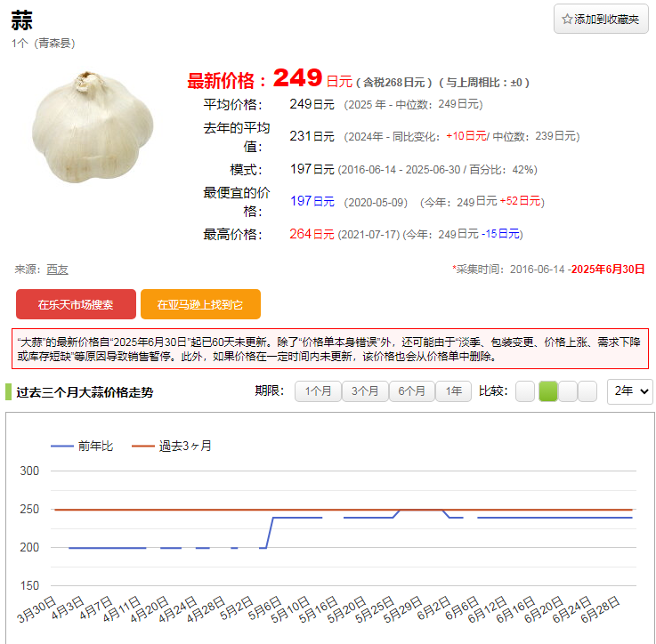Toggle the 前年比 legend entry
The height and width of the screenshot is (644, 656).
coord(82,447)
